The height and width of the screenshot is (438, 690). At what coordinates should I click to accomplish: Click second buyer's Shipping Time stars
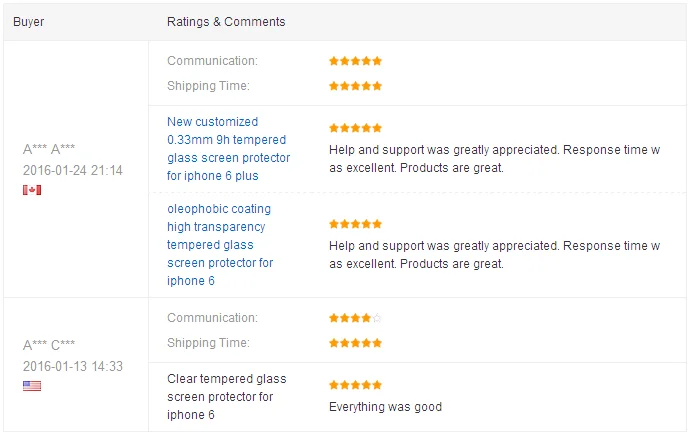click(355, 343)
